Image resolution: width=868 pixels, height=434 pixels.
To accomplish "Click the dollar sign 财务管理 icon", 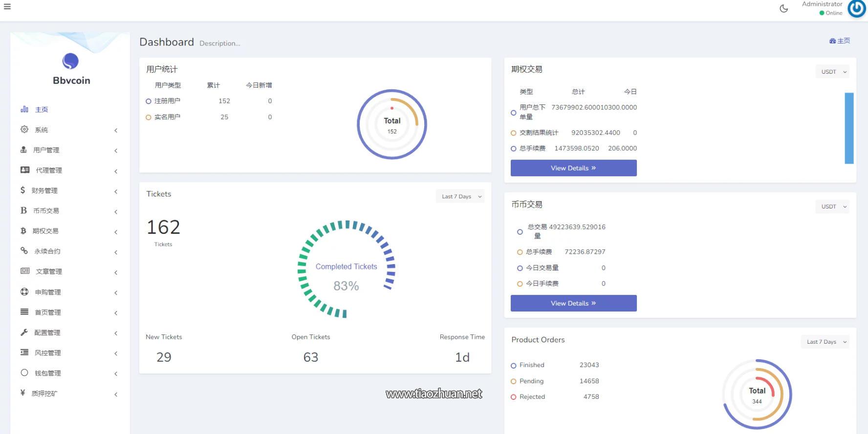I will (x=22, y=190).
